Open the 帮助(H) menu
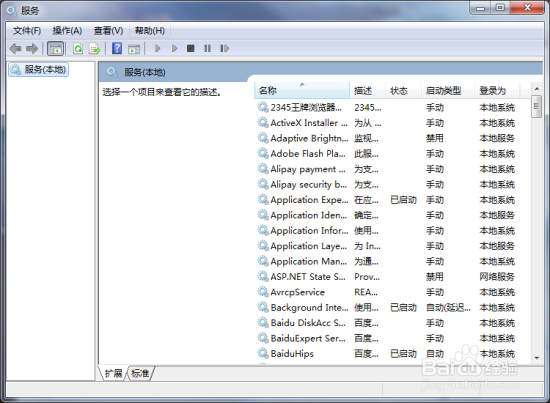The image size is (550, 403). pos(150,31)
